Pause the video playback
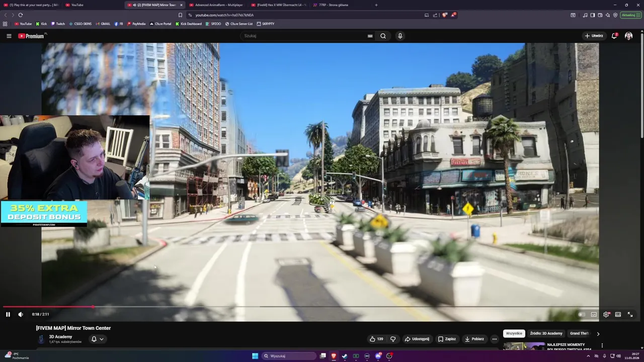The height and width of the screenshot is (362, 644). click(8, 314)
